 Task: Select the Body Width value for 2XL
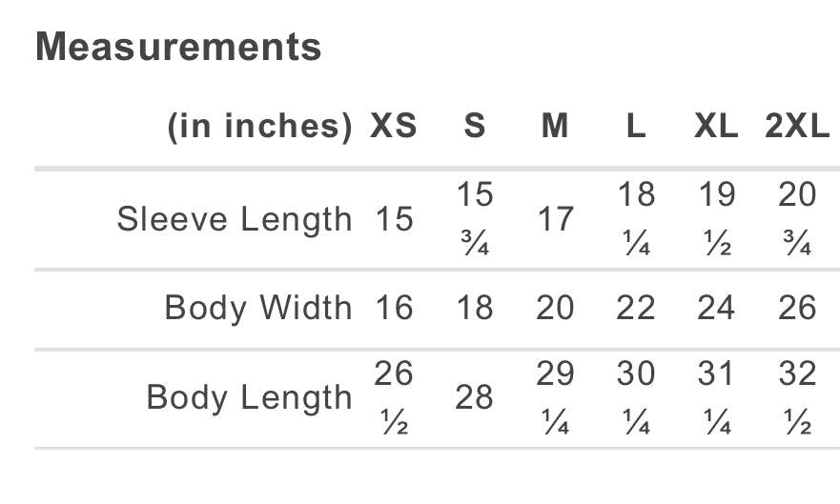click(797, 308)
